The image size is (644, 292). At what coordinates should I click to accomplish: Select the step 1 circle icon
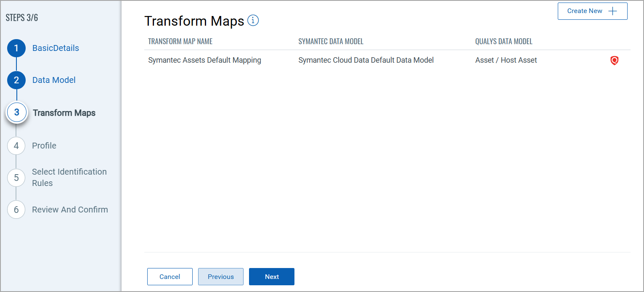(x=16, y=48)
